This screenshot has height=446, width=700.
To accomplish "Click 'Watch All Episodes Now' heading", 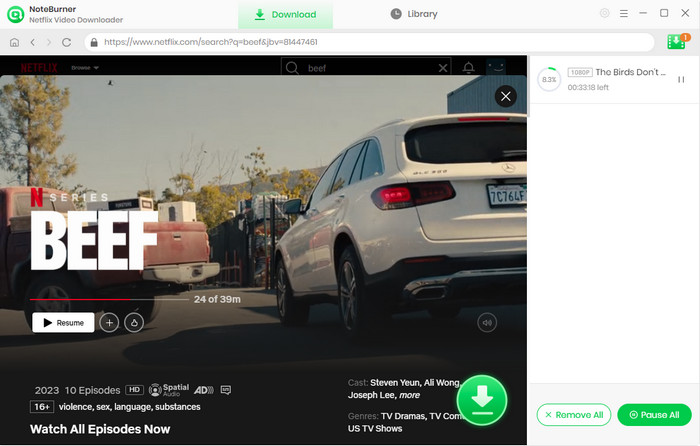I will [x=100, y=429].
